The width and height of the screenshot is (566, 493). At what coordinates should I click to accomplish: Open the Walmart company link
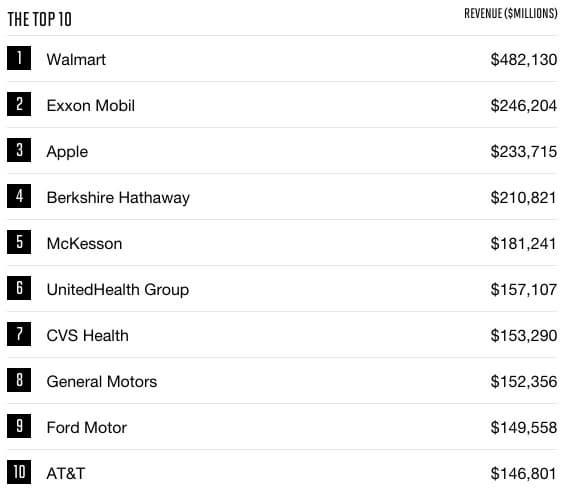[x=76, y=60]
